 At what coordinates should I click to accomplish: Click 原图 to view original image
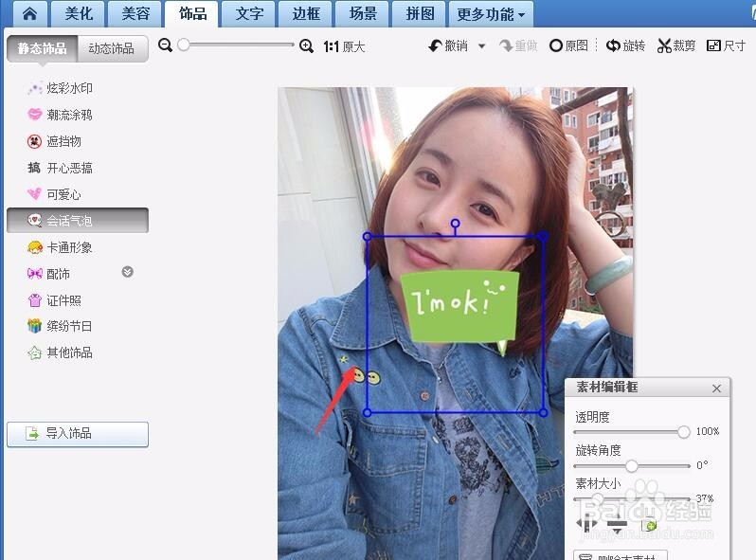coord(569,45)
